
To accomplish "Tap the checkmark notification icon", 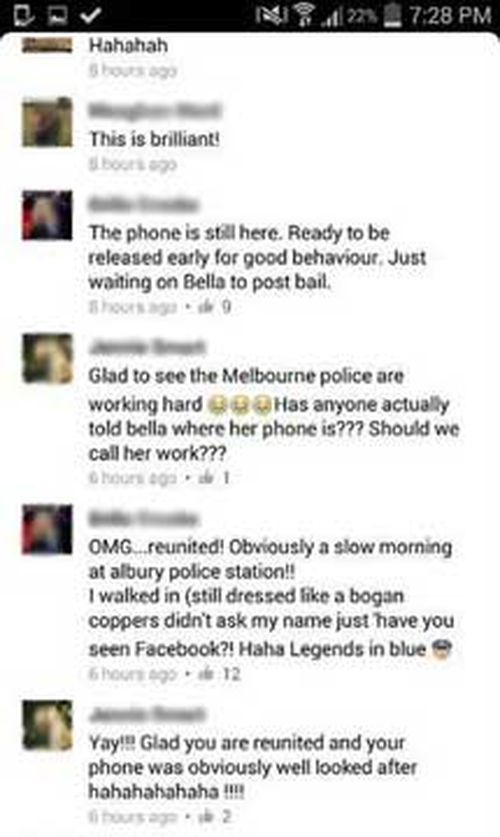I will coord(91,15).
